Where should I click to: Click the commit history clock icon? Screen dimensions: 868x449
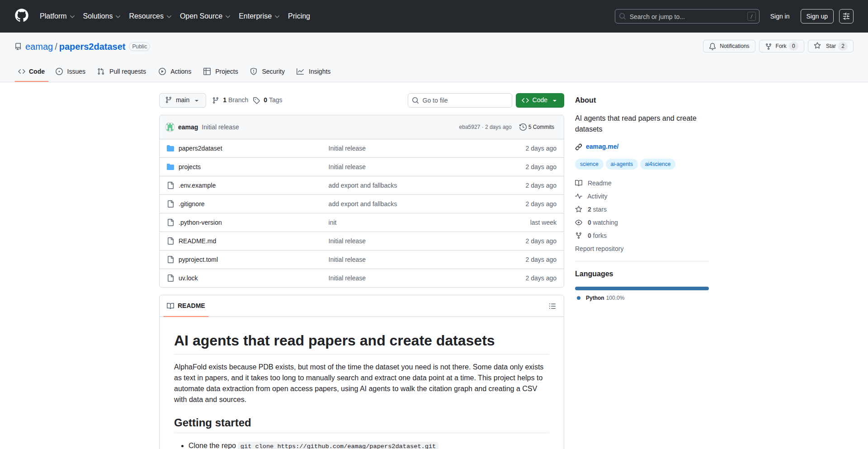(523, 127)
